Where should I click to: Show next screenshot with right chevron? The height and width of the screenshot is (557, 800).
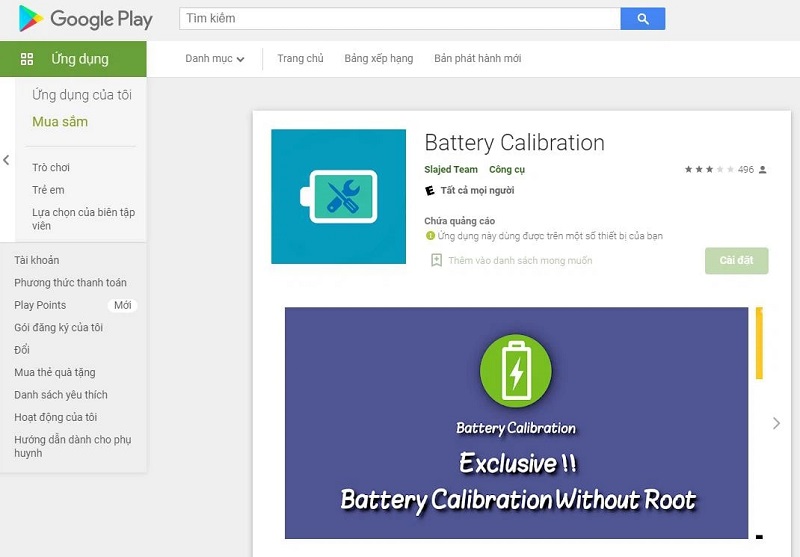(776, 423)
